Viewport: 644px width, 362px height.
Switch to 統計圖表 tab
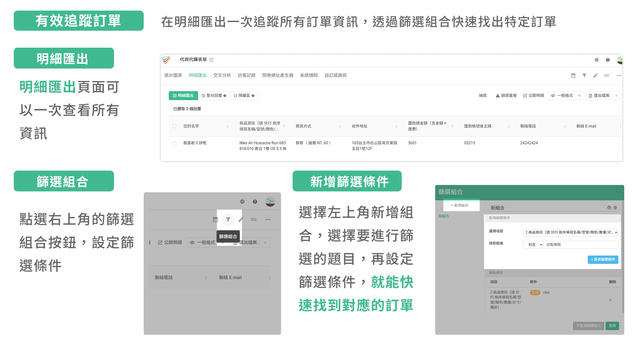pos(173,75)
